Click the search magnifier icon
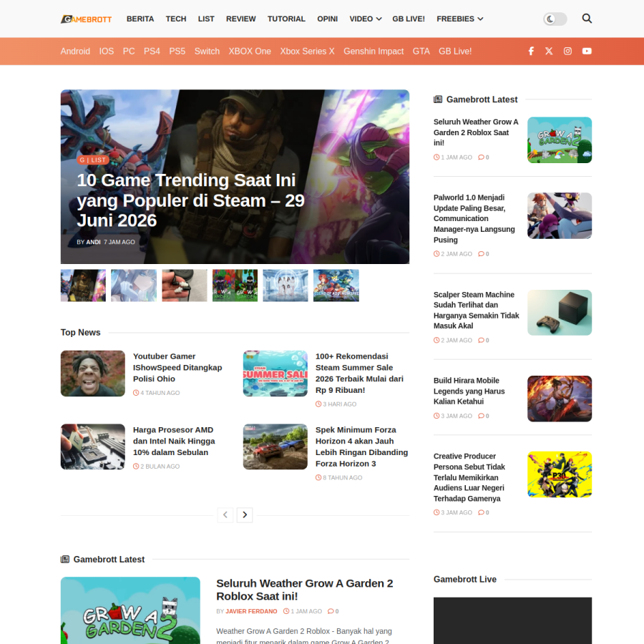 587,19
